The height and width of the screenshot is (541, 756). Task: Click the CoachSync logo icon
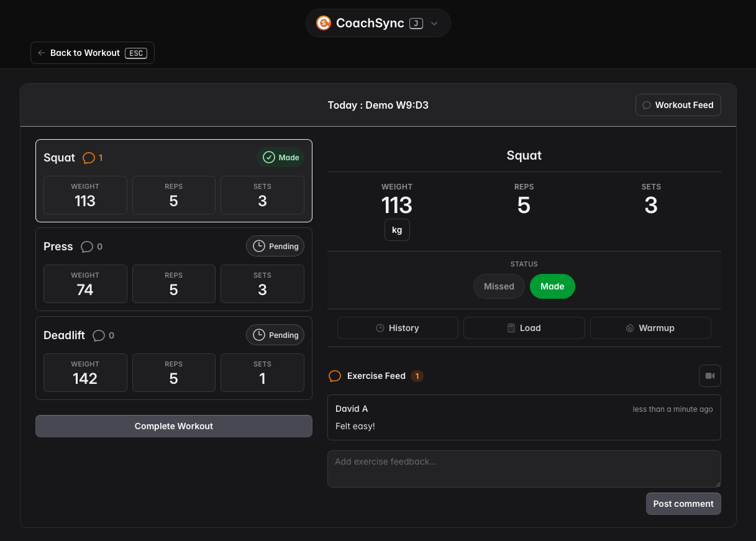point(323,22)
